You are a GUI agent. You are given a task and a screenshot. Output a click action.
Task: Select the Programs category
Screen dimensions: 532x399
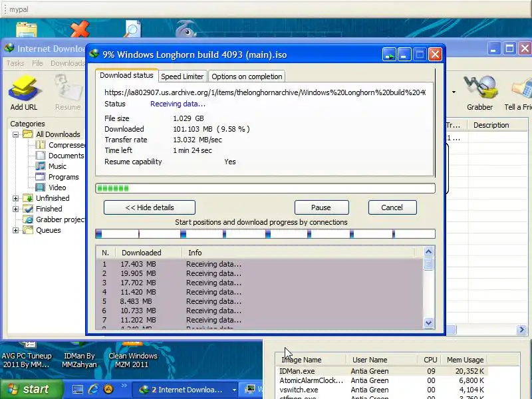(x=63, y=177)
